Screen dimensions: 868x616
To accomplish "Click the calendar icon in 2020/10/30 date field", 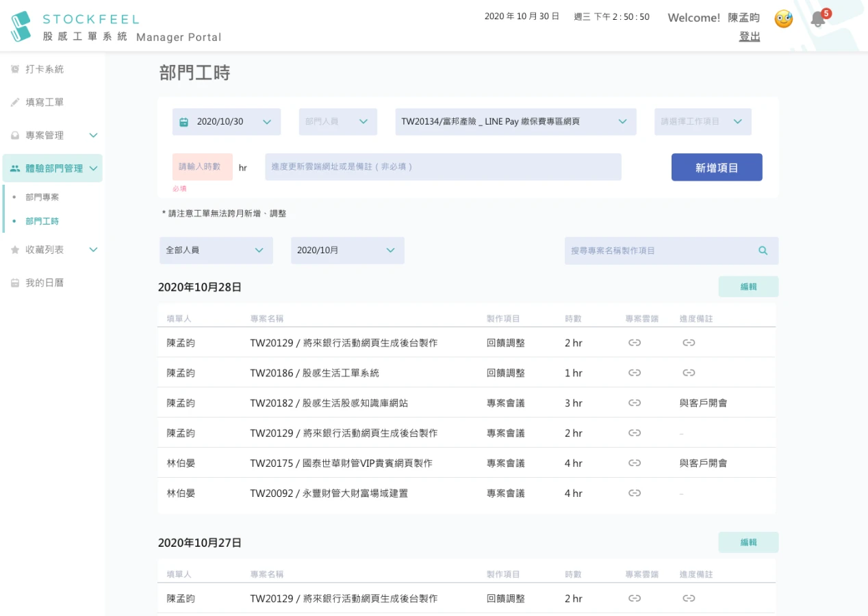I will (183, 122).
